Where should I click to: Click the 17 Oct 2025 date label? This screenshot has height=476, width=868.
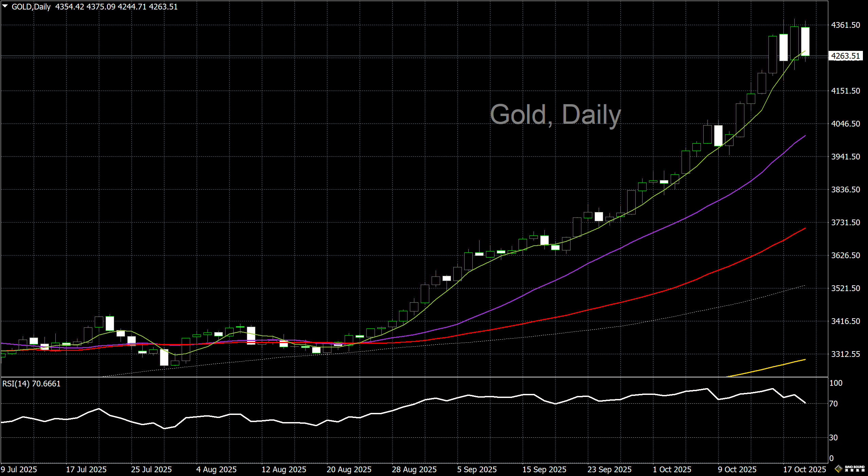pyautogui.click(x=804, y=470)
